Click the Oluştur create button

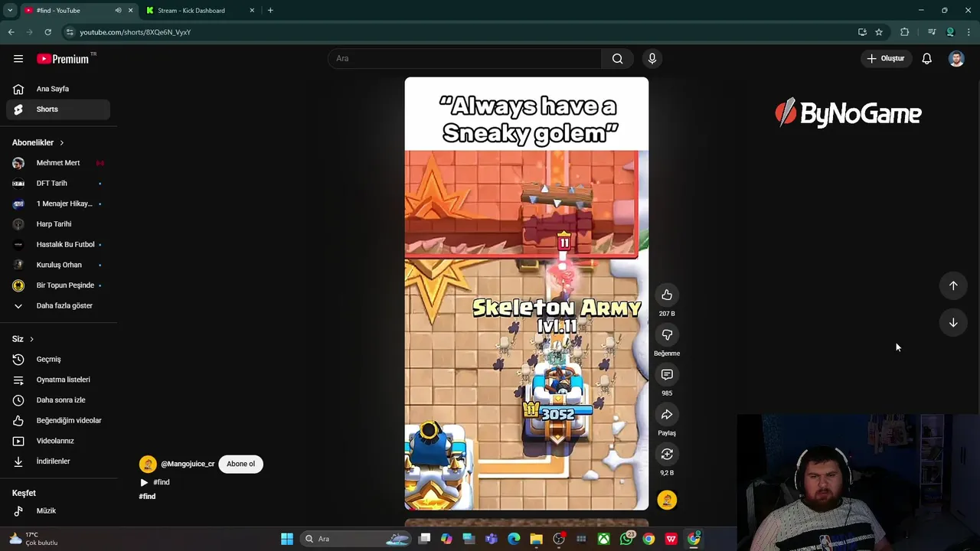click(x=886, y=58)
